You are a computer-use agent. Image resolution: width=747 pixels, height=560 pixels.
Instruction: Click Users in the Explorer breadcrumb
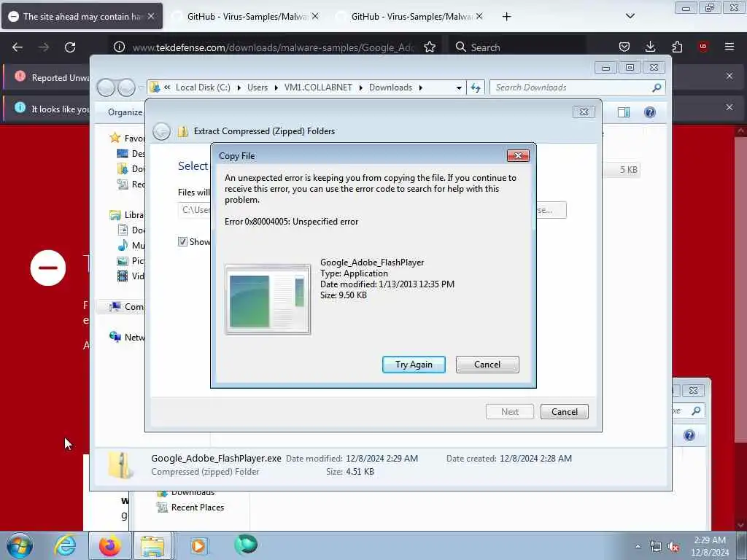click(x=258, y=87)
